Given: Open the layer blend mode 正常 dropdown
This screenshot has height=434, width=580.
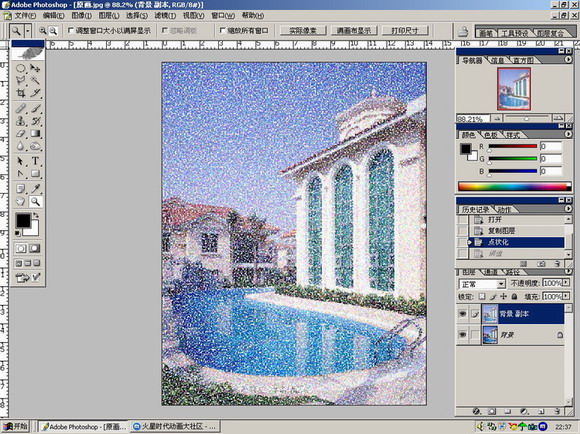Looking at the screenshot, I should click(x=482, y=284).
